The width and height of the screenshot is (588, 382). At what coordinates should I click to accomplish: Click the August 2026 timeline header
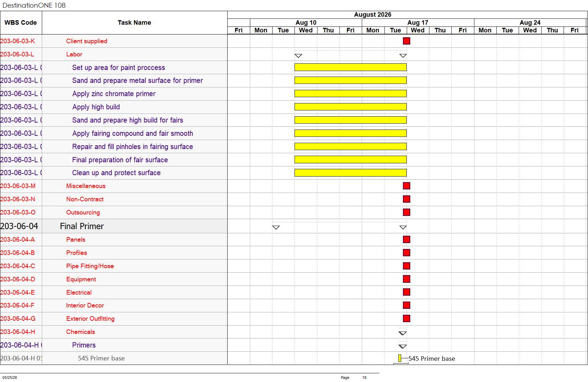(x=373, y=15)
